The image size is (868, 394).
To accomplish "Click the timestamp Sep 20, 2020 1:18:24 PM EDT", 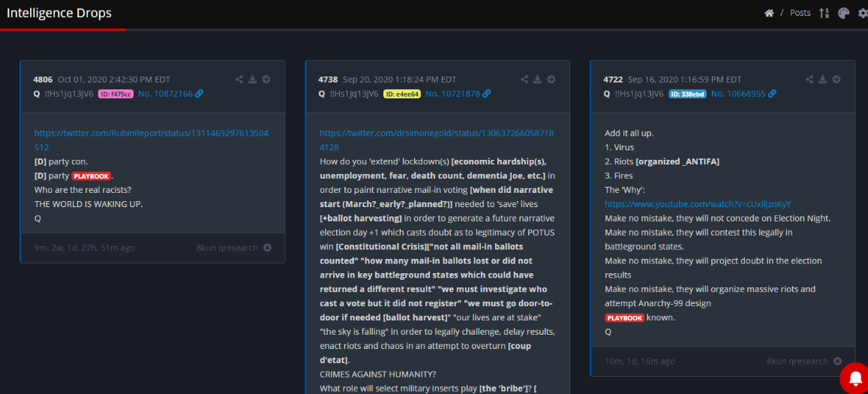I will click(x=400, y=80).
